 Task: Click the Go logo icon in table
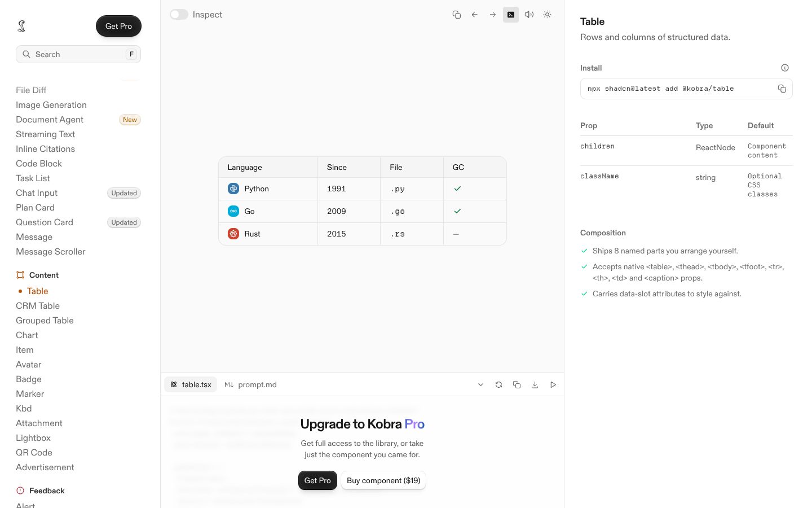point(233,211)
